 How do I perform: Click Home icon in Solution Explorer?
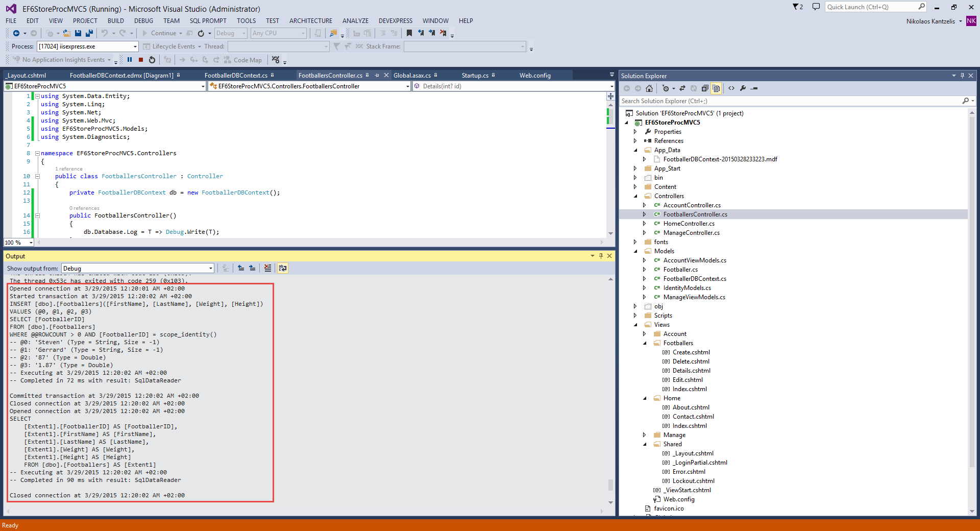click(649, 88)
